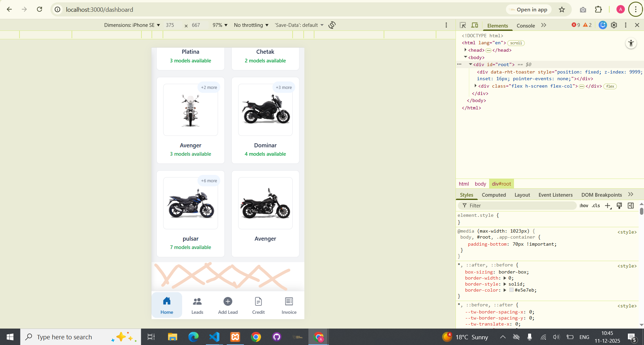
Task: Open DevTools settings gear
Action: point(614,25)
